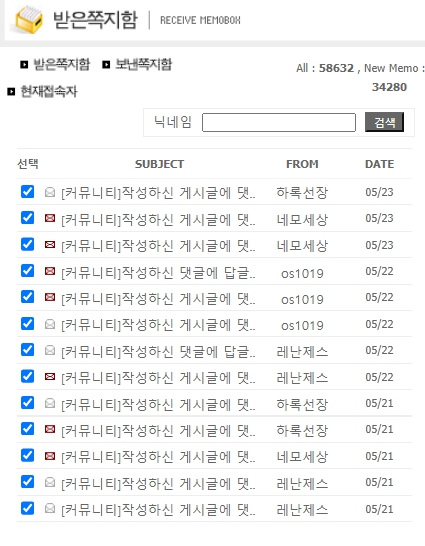Click open envelope icon in last 레난제스 row
The image size is (425, 546).
pyautogui.click(x=50, y=509)
